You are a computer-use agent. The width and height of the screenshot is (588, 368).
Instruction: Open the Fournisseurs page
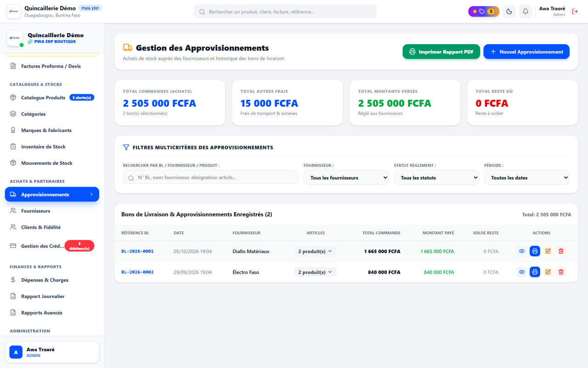coord(52,211)
